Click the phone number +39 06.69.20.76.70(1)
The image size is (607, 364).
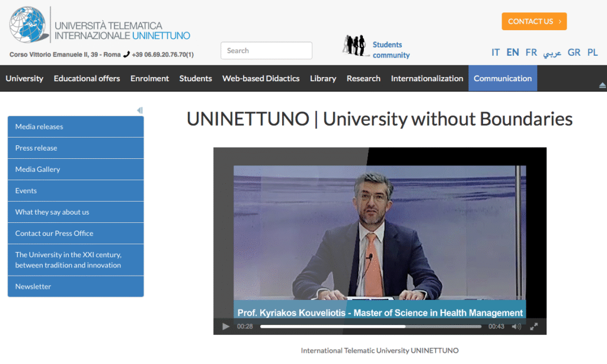[162, 55]
